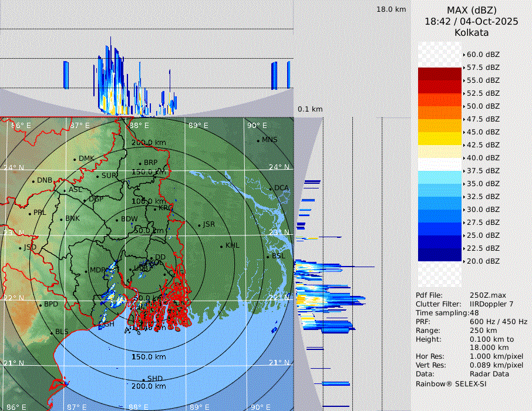Click the BPD station marker

pyautogui.click(x=40, y=305)
